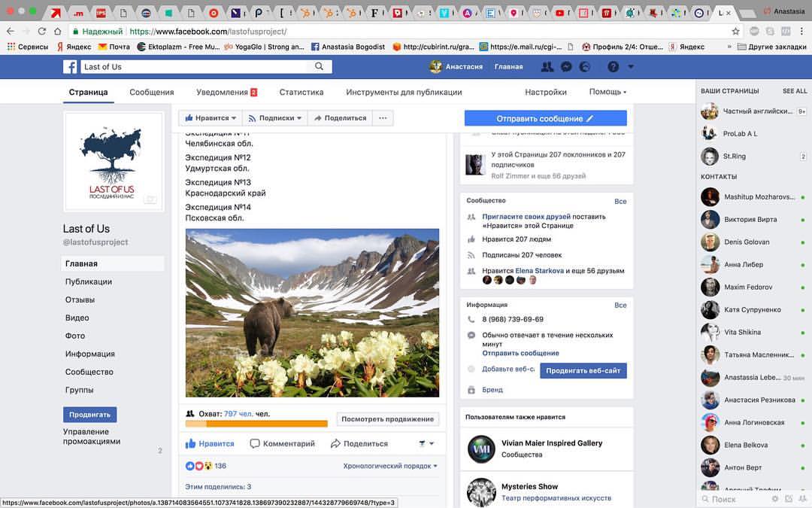Click the Facebook logo icon
Screen dimensions: 812x508
coord(70,67)
